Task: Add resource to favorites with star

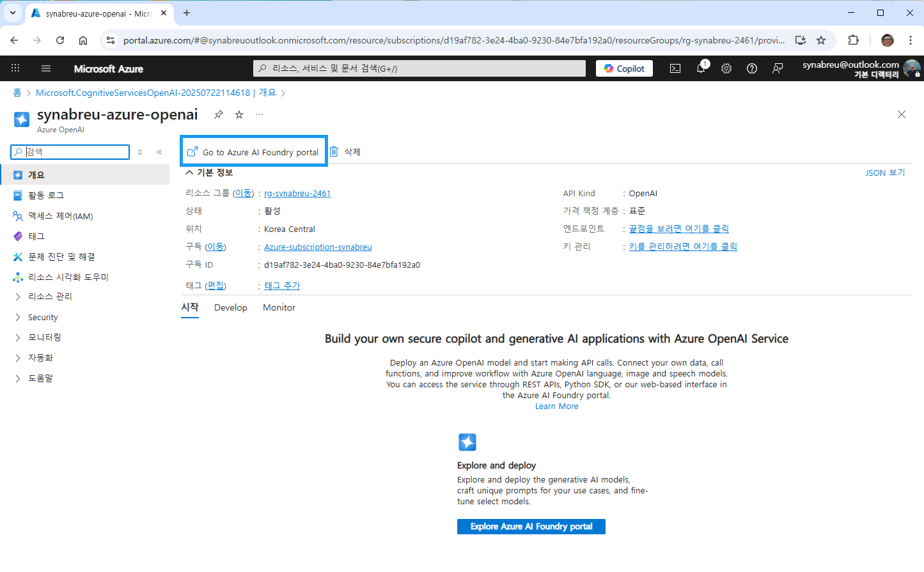Action: [x=239, y=114]
